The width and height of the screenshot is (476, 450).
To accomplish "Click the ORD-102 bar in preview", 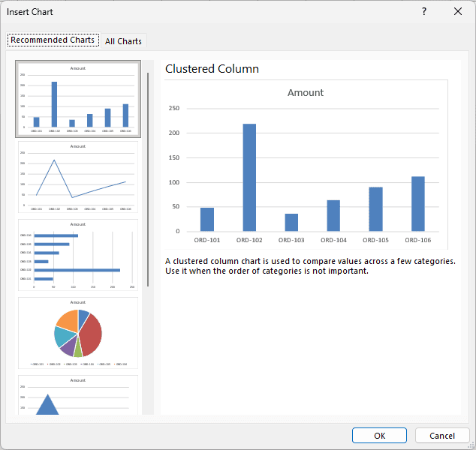I will tap(249, 178).
